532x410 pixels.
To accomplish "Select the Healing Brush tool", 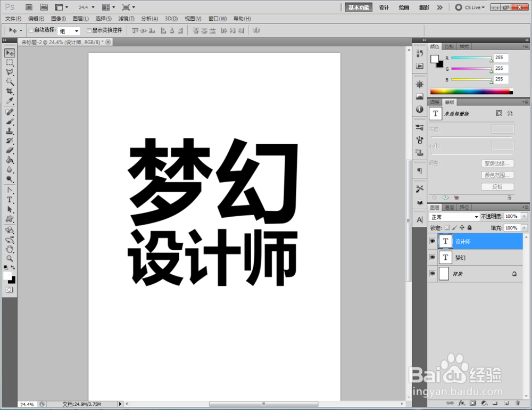I will click(10, 112).
